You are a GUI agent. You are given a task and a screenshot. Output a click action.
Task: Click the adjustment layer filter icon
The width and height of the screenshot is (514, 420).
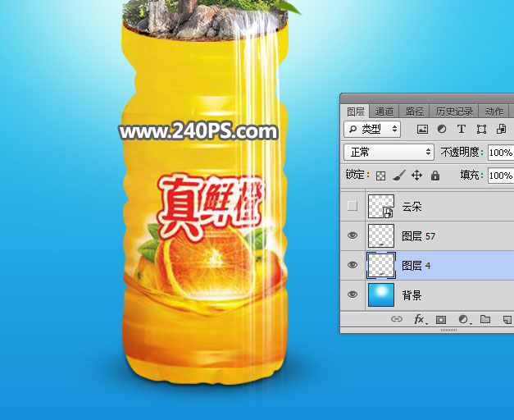pyautogui.click(x=442, y=130)
